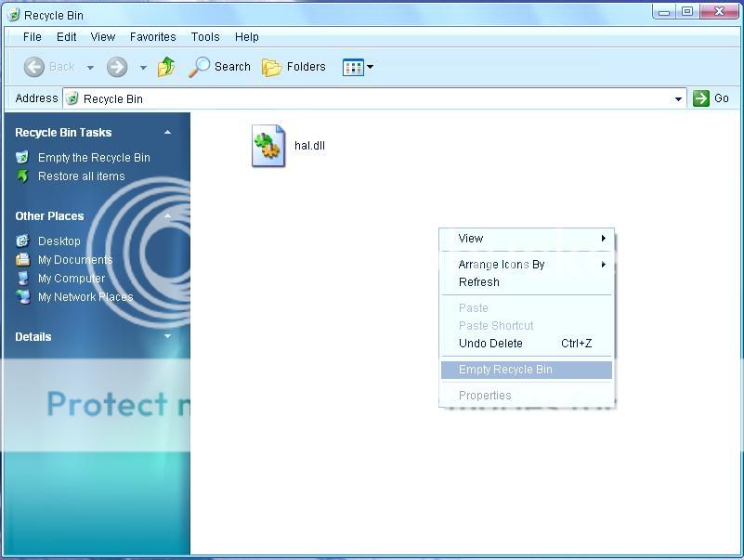The width and height of the screenshot is (744, 560).
Task: Click Empty the Recycle Bin task link
Action: 93,158
